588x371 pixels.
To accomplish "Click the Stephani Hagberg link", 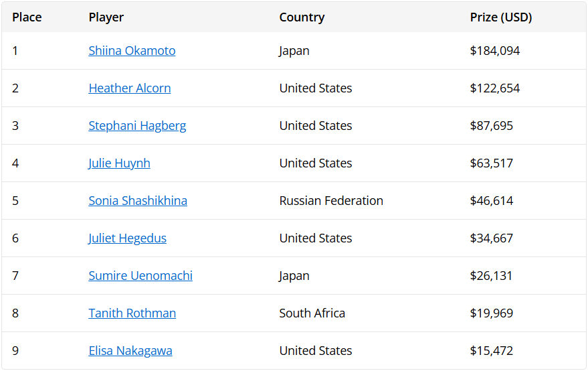I will coord(137,126).
